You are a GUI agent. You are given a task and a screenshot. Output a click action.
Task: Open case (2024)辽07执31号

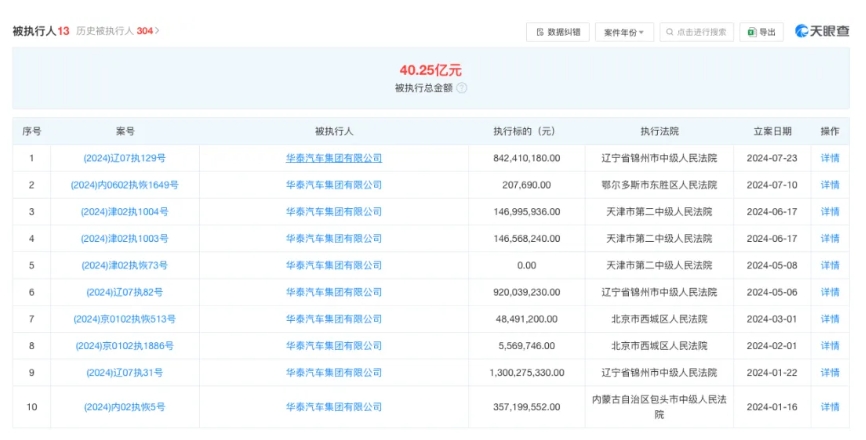click(x=124, y=373)
